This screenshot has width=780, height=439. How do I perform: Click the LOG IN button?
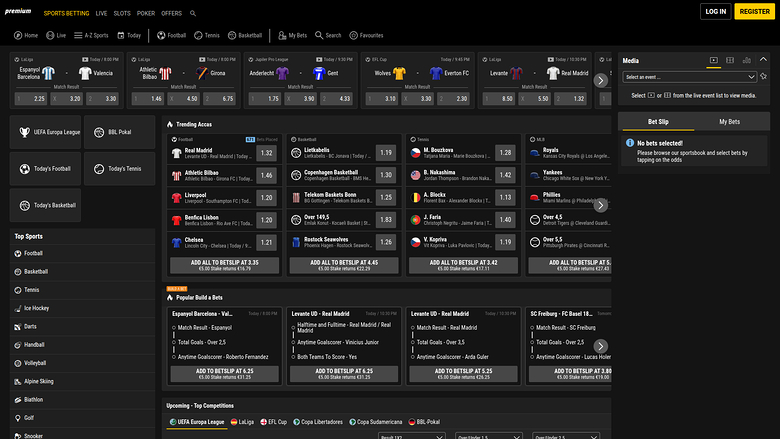(x=715, y=11)
